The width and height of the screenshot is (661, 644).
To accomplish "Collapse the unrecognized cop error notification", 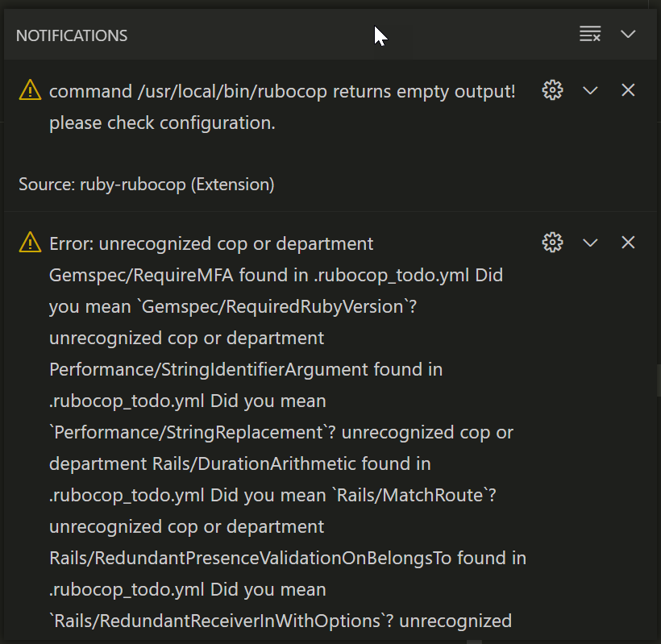I will tap(590, 243).
